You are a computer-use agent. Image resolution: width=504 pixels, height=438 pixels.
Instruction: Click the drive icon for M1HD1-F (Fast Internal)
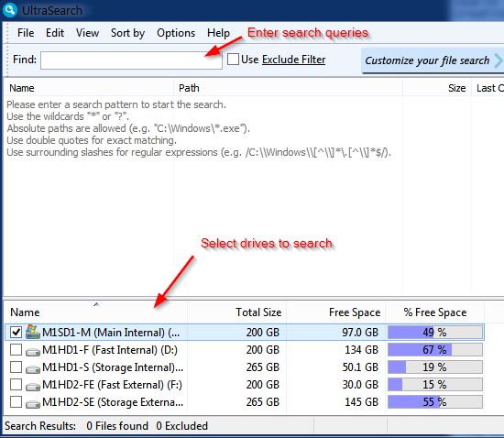pyautogui.click(x=33, y=352)
